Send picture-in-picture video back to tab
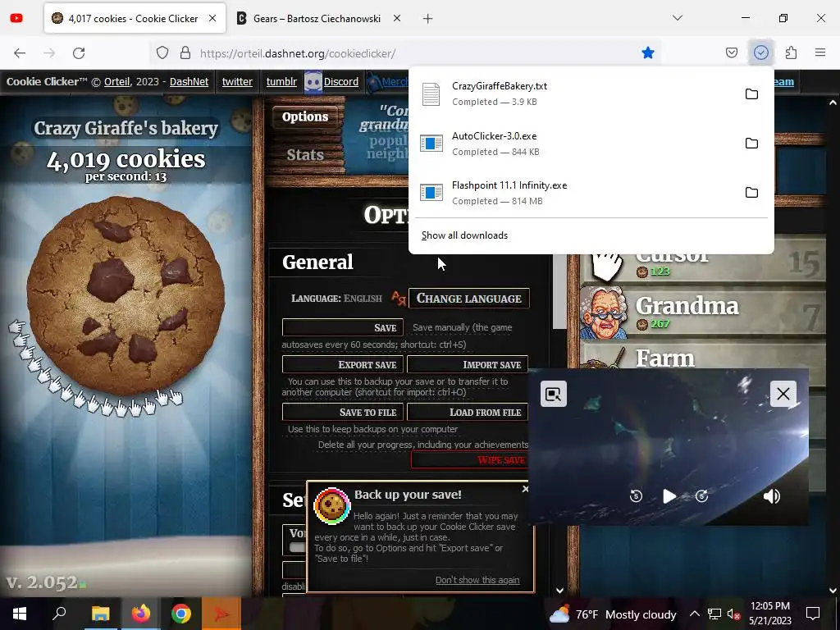 tap(554, 394)
